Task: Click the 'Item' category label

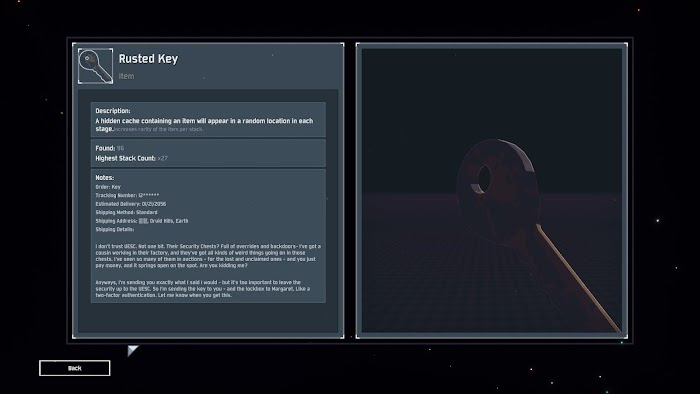Action: [x=126, y=76]
